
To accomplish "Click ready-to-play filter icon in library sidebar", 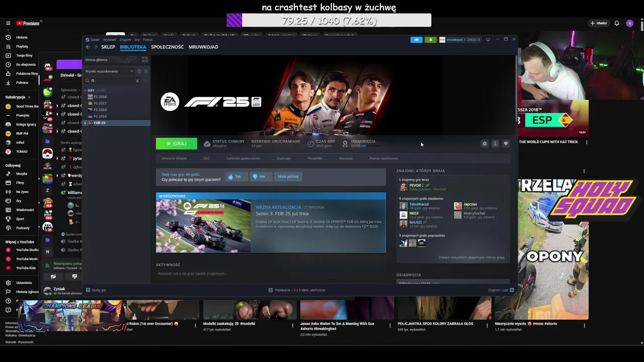I will click(x=145, y=71).
